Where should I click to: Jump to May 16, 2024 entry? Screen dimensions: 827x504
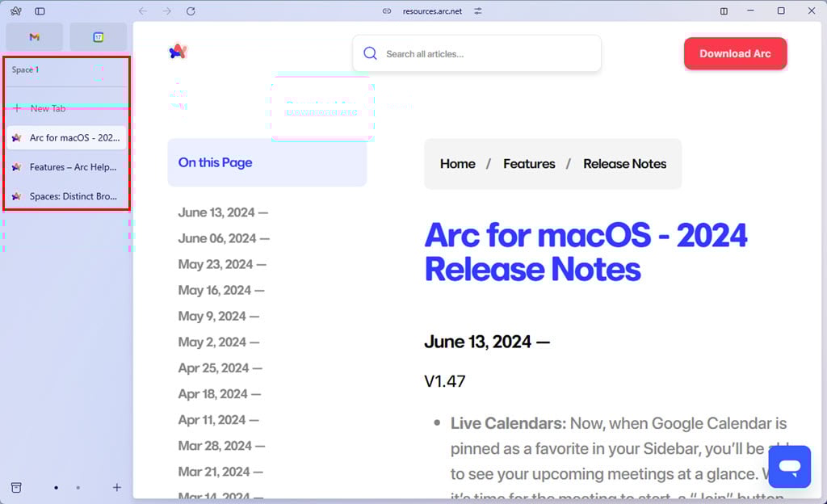click(221, 290)
